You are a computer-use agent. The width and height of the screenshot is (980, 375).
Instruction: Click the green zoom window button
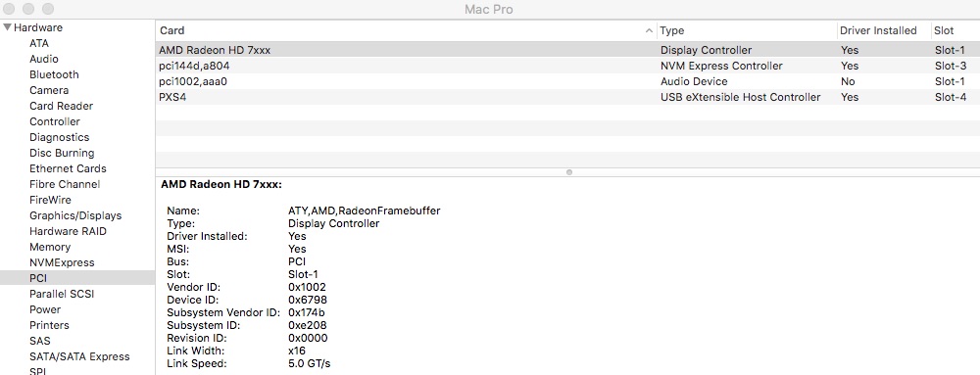coord(48,10)
